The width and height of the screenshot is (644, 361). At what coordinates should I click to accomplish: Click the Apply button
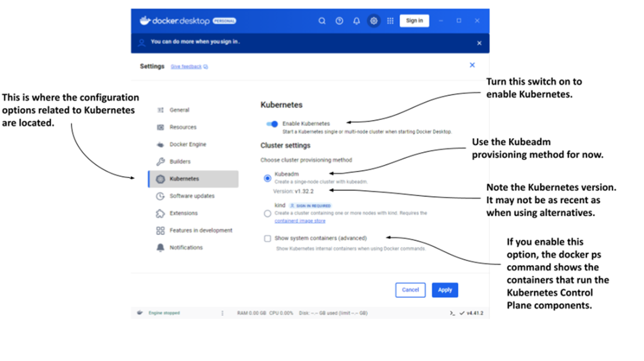click(445, 290)
